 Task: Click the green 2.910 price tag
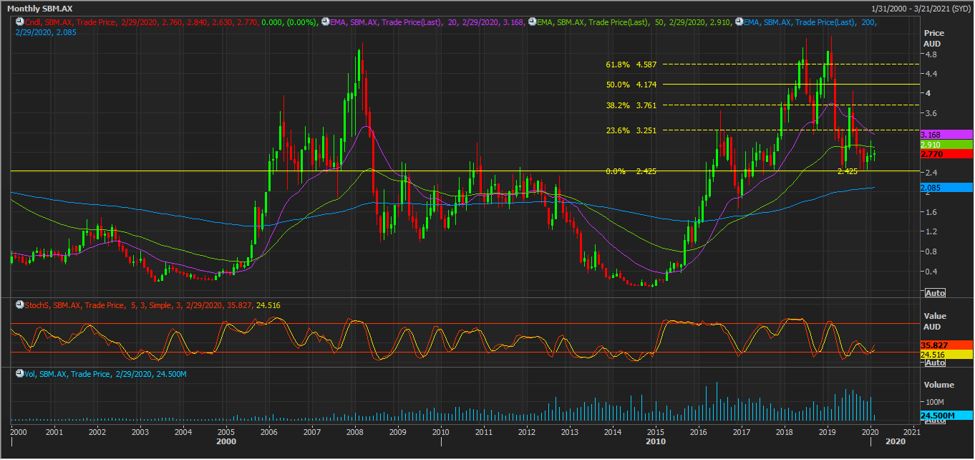946,144
